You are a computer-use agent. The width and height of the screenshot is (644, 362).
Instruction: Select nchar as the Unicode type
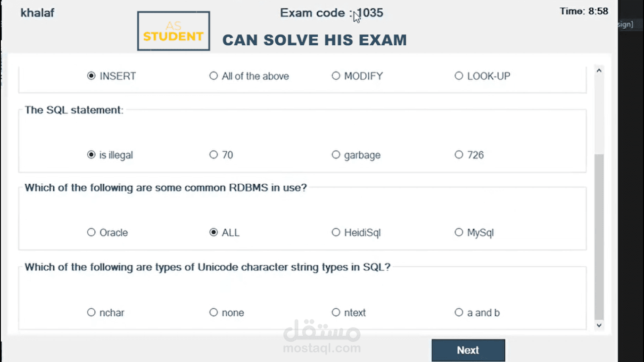point(91,313)
